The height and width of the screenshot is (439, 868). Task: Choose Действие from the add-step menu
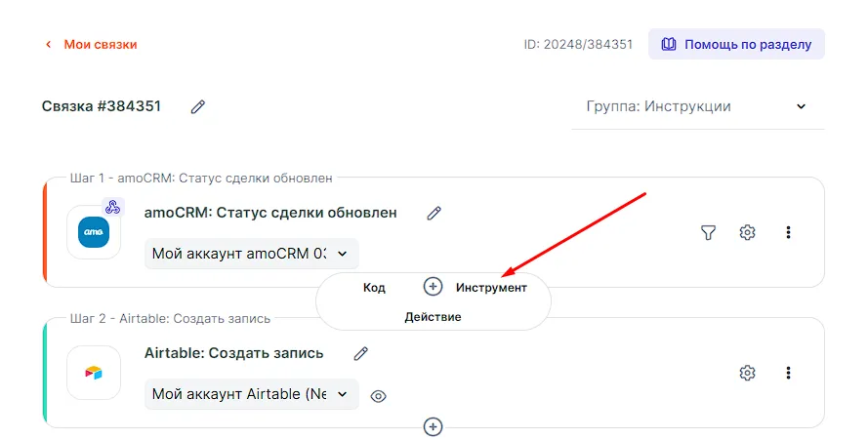pyautogui.click(x=433, y=317)
